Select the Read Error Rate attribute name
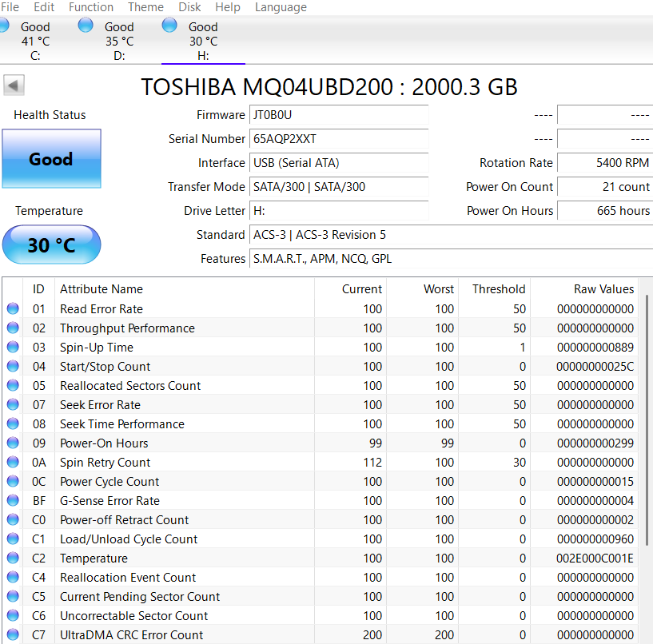This screenshot has width=653, height=644. pyautogui.click(x=102, y=309)
